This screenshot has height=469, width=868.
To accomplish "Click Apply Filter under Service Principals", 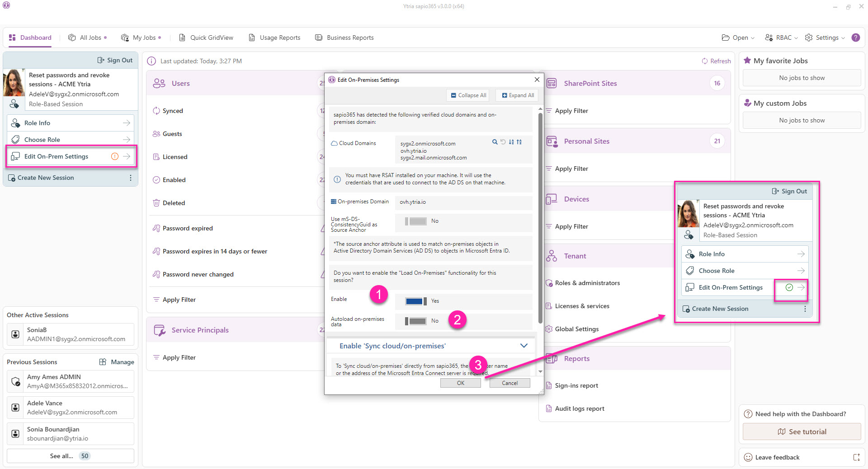I will pyautogui.click(x=175, y=357).
